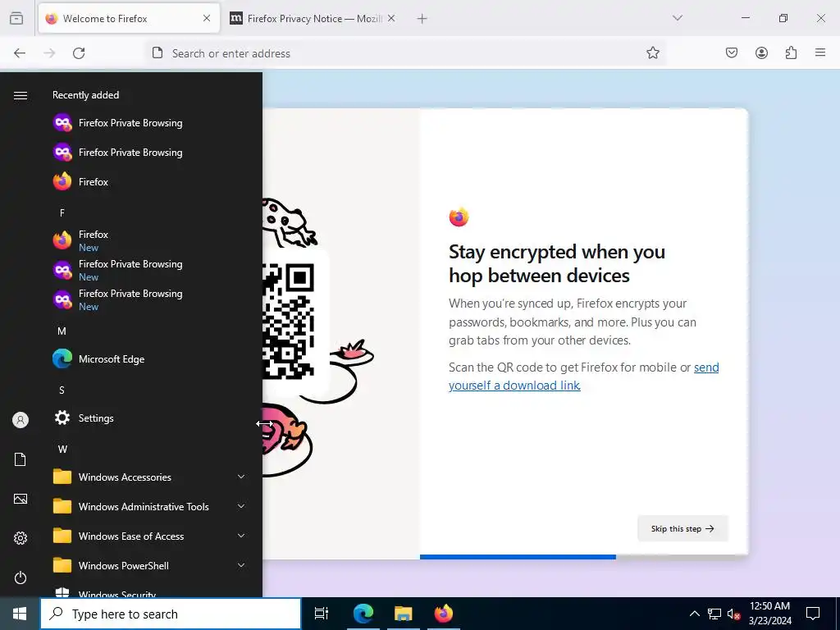The height and width of the screenshot is (630, 840).
Task: Click the onboarding progress bar
Action: pos(583,557)
